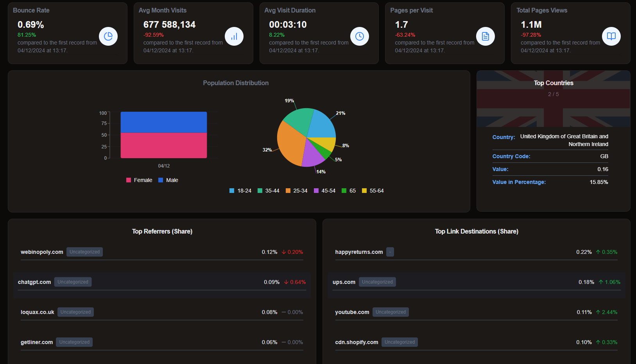Image resolution: width=636 pixels, height=364 pixels.
Task: Click the Total Pages Views book icon
Action: pos(611,36)
